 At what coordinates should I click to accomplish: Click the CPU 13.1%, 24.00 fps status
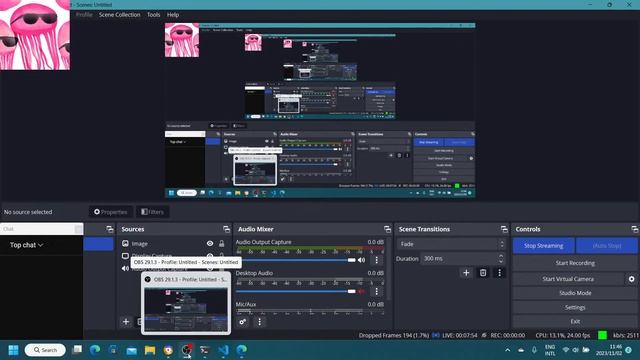[x=563, y=336]
